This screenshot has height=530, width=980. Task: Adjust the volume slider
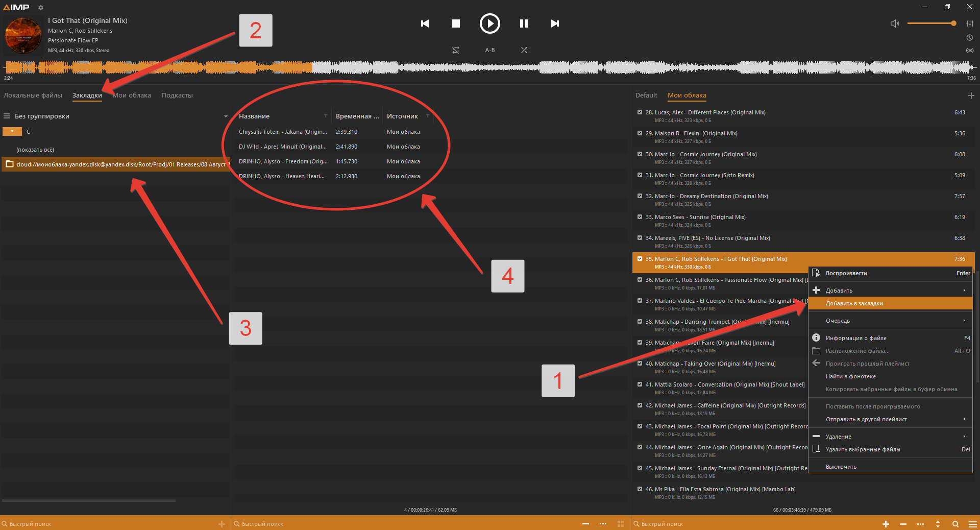(931, 23)
